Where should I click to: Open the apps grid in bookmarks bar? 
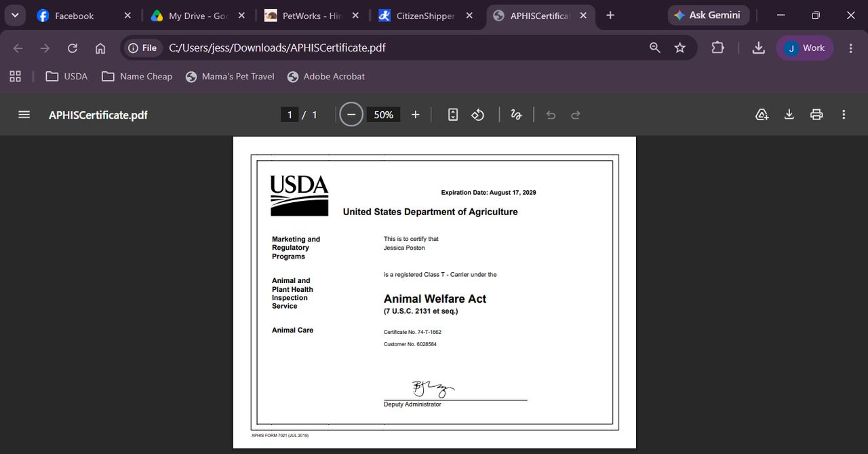click(x=15, y=77)
